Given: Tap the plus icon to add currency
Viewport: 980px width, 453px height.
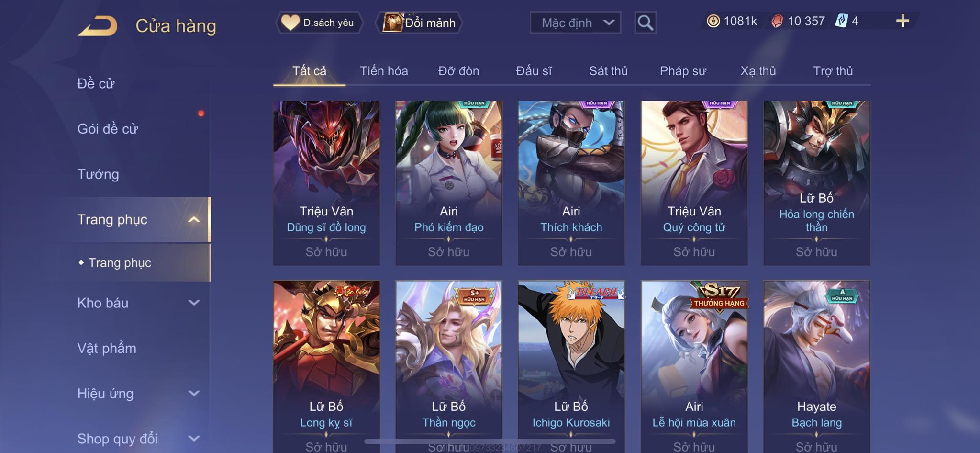Looking at the screenshot, I should pos(902,21).
